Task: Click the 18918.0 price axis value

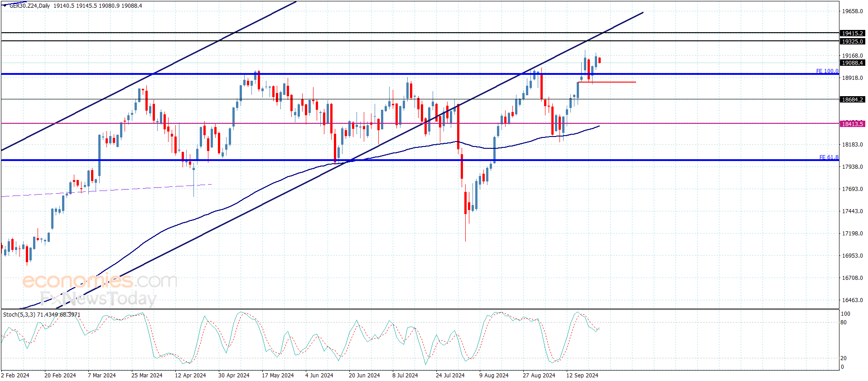Action: click(852, 78)
